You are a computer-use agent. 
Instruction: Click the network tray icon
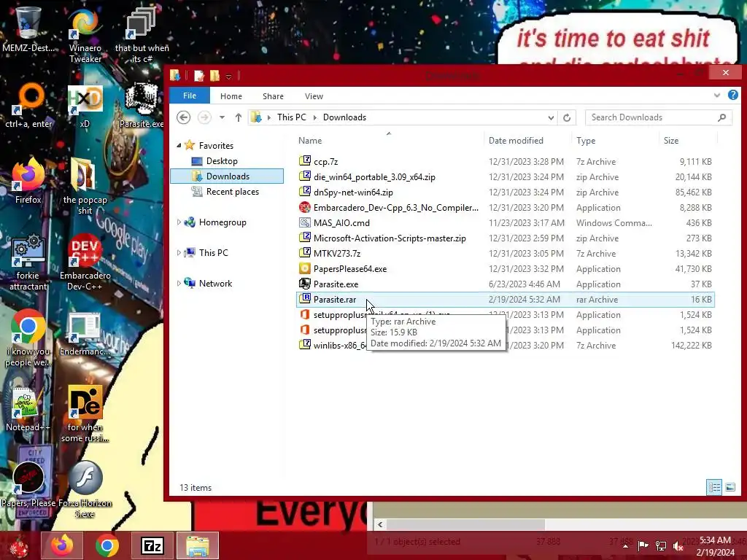point(661,546)
